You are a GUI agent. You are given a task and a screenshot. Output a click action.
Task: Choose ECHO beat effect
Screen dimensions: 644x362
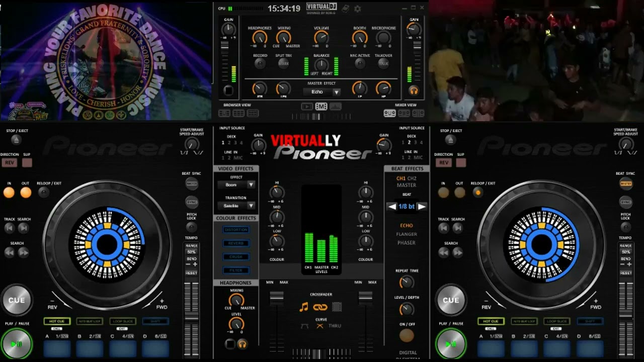point(407,226)
